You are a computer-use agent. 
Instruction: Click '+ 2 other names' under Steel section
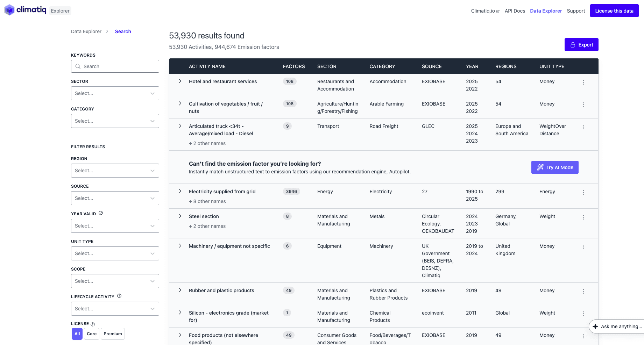point(207,226)
